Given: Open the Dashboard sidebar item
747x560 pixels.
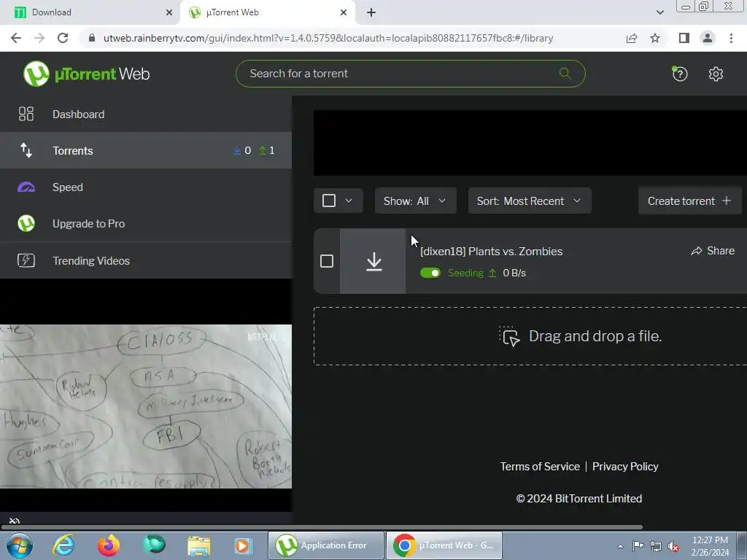Looking at the screenshot, I should point(146,114).
